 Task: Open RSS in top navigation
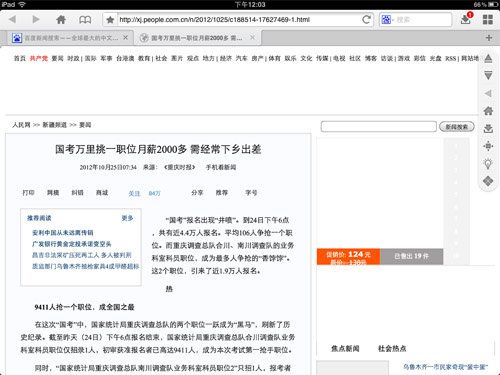tap(450, 59)
